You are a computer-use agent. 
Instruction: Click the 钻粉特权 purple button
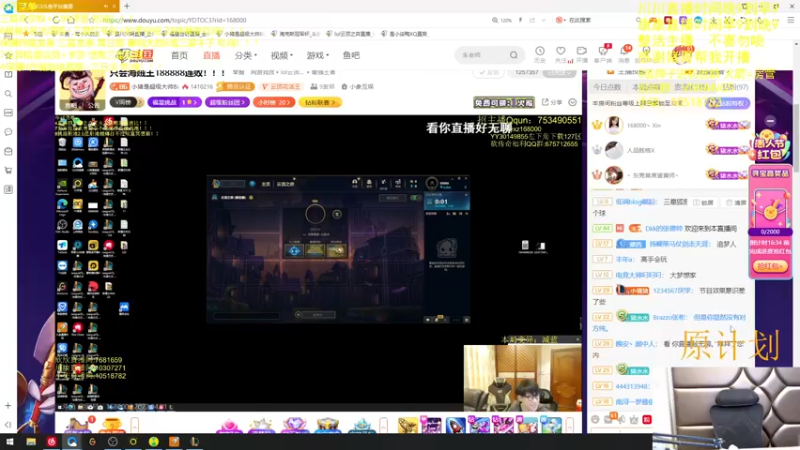[x=728, y=103]
